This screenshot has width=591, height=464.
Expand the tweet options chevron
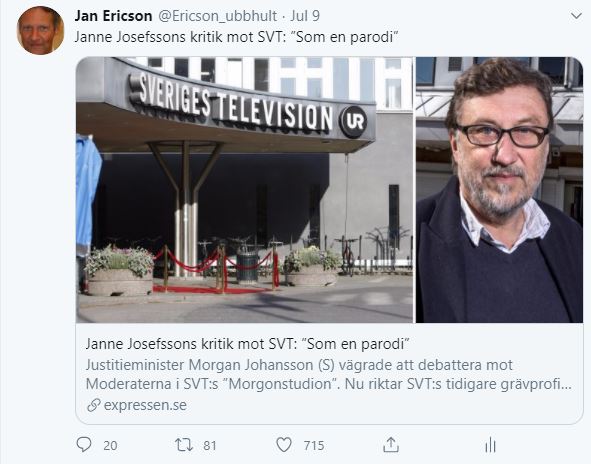tap(576, 16)
